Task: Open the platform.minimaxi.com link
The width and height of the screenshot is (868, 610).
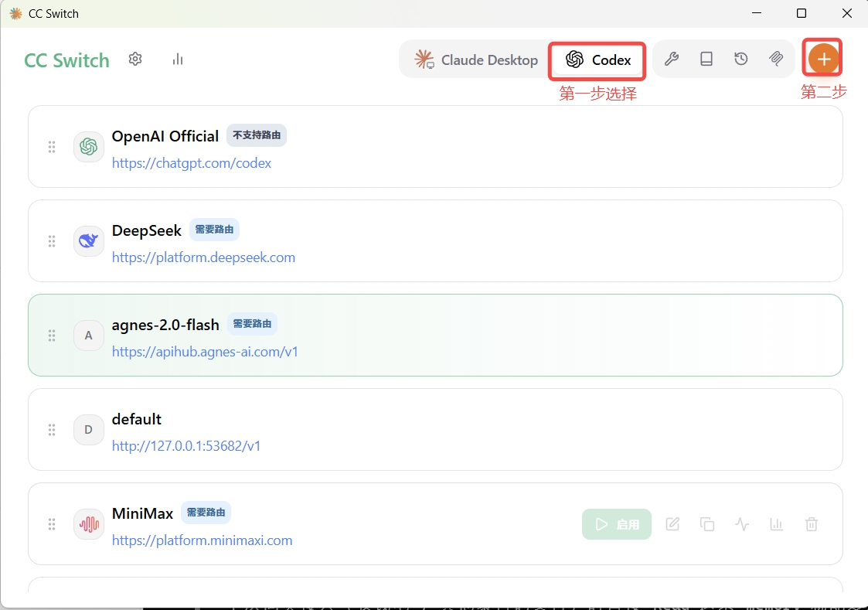Action: click(x=202, y=540)
